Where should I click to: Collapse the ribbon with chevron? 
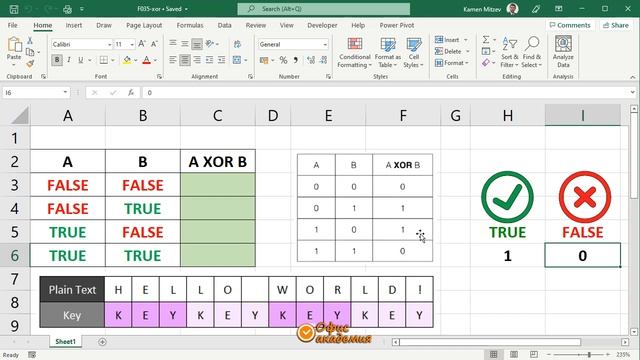point(633,77)
